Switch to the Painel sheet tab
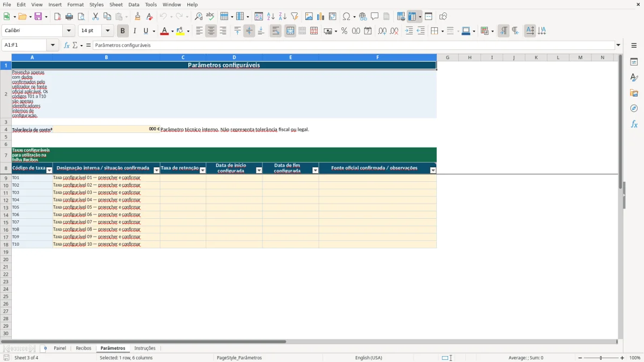The image size is (644, 362). pyautogui.click(x=60, y=348)
